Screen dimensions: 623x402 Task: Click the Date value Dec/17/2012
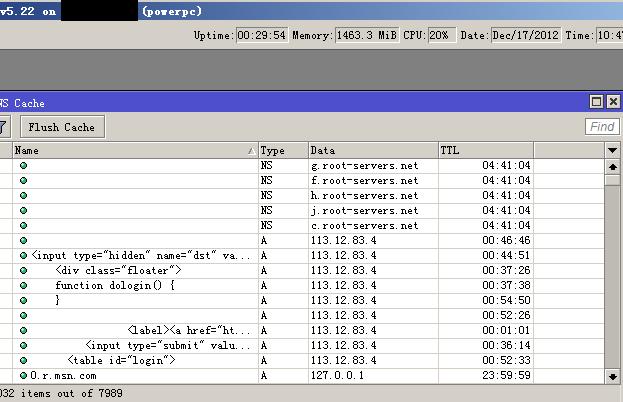pyautogui.click(x=526, y=35)
